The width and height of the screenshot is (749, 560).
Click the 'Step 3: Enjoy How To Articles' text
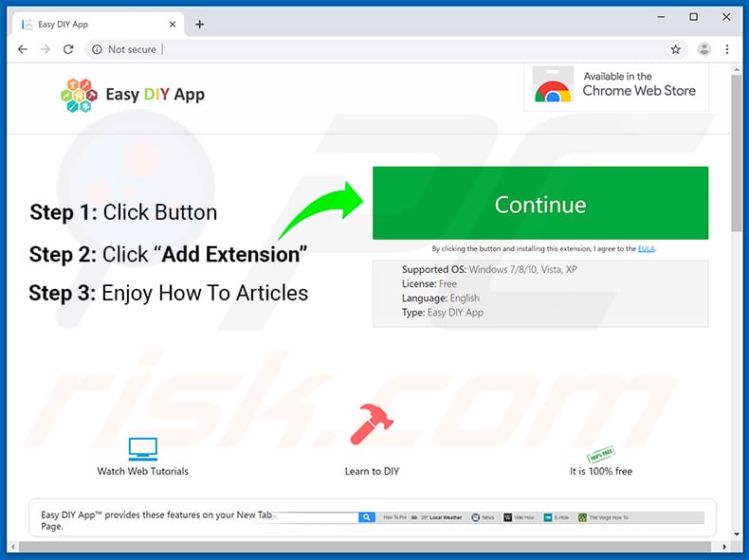click(x=168, y=293)
